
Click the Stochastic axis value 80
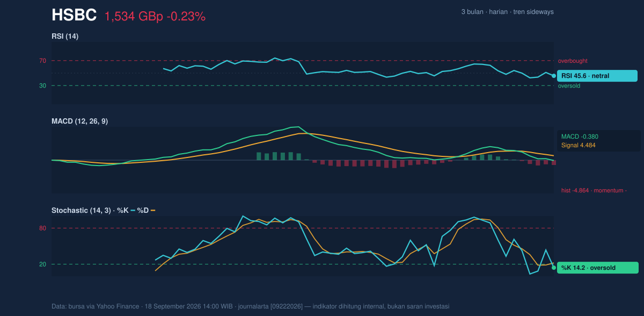42,228
